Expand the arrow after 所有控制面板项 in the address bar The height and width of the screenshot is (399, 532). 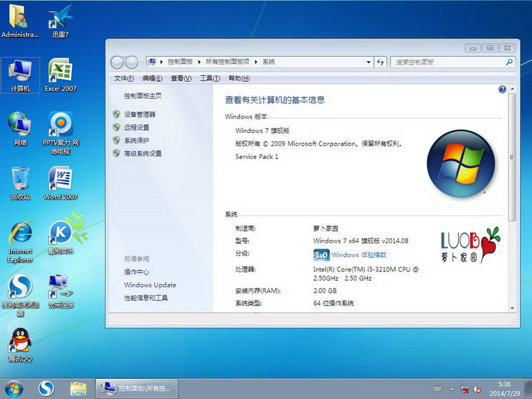coord(256,62)
